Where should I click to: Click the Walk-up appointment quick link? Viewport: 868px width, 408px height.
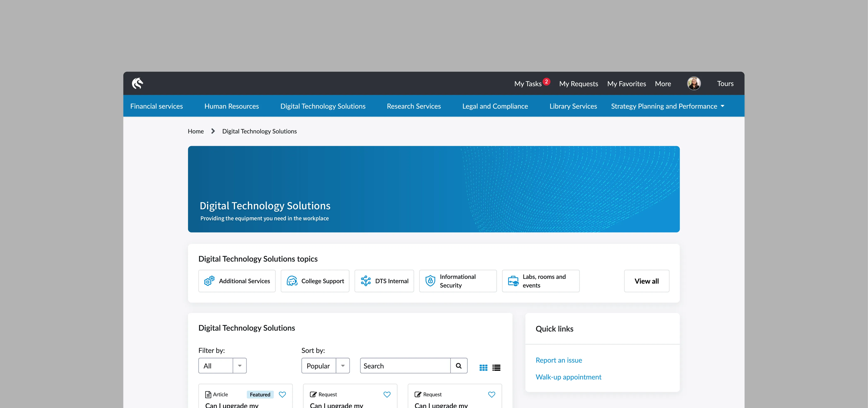point(568,377)
